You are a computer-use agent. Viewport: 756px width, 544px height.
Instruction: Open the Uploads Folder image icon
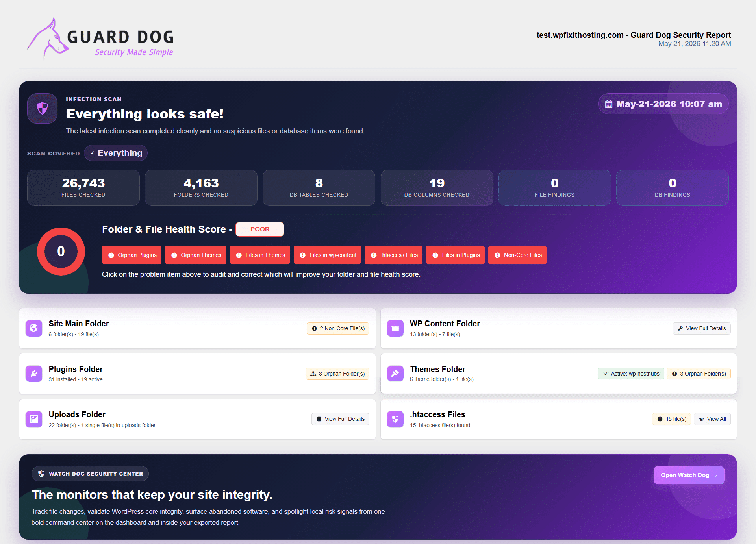[x=34, y=419]
